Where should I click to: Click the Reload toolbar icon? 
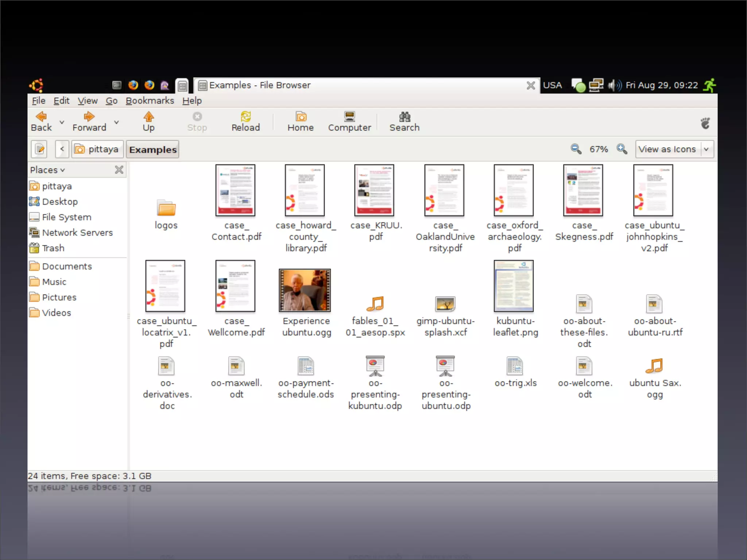(245, 117)
